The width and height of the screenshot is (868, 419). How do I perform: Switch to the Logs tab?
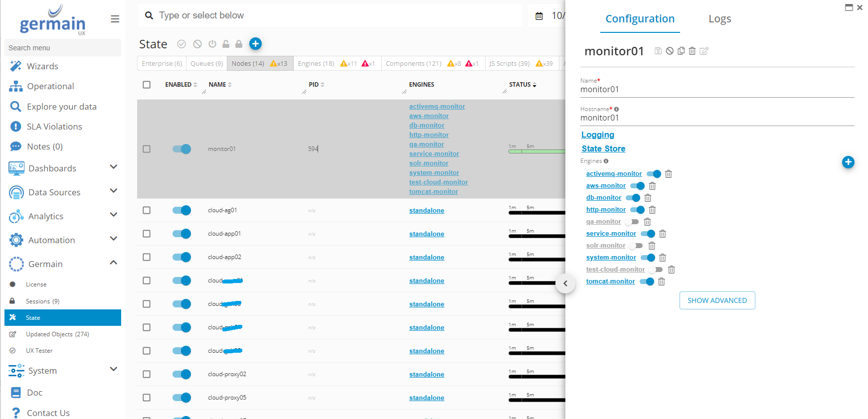coord(719,19)
